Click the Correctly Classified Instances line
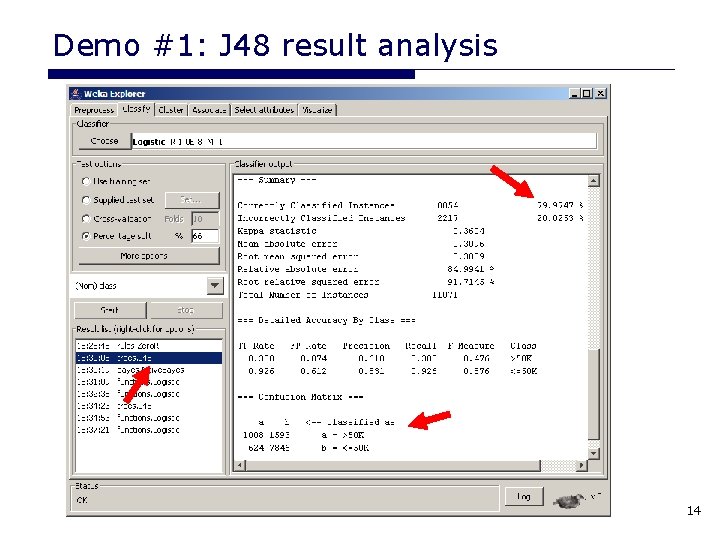Viewport: 720px width, 540px height. pos(410,205)
